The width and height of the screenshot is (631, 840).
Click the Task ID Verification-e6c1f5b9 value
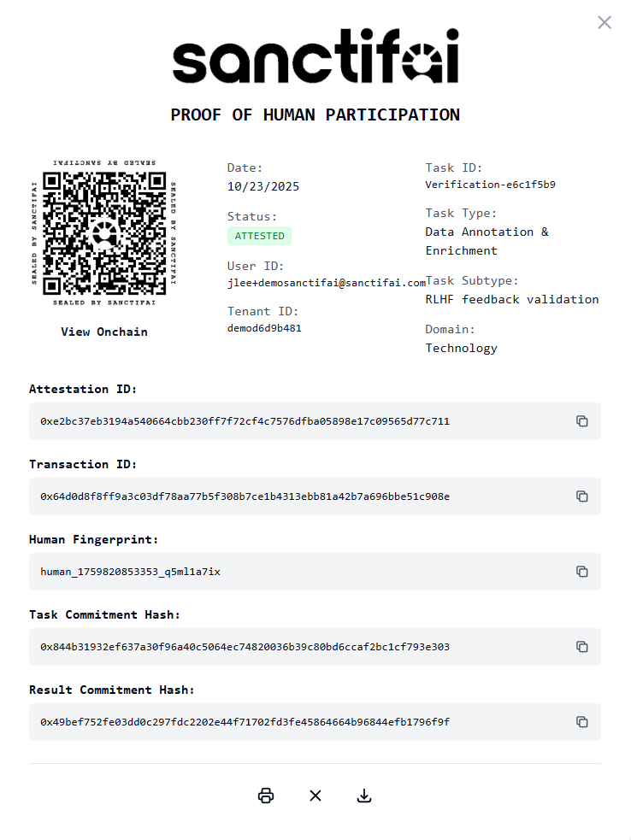tap(488, 184)
